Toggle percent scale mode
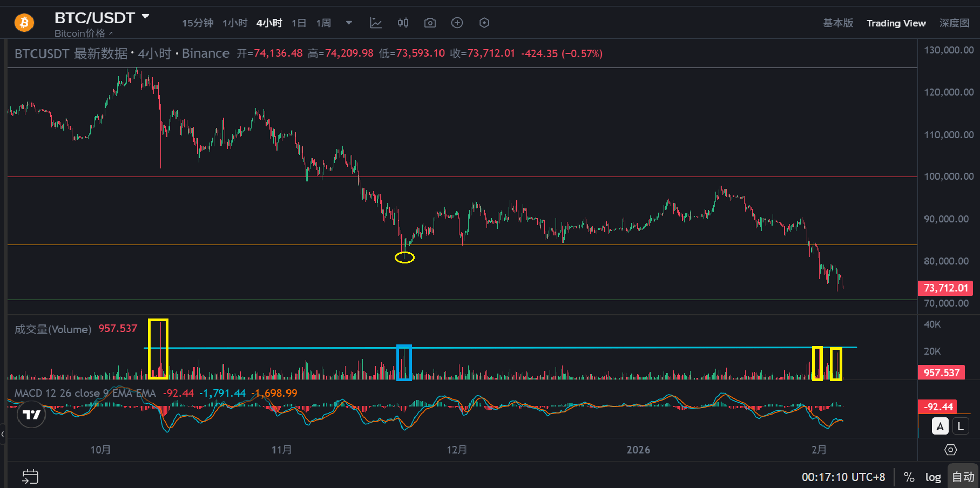 [909, 477]
